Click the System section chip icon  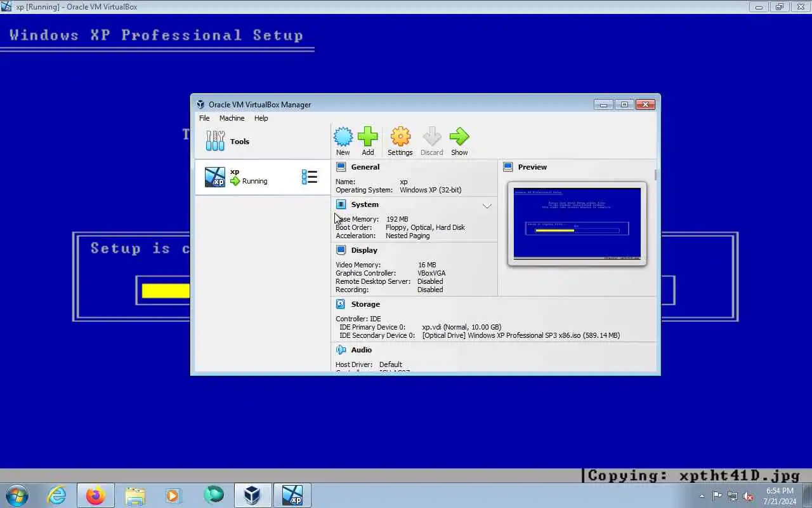tap(341, 204)
